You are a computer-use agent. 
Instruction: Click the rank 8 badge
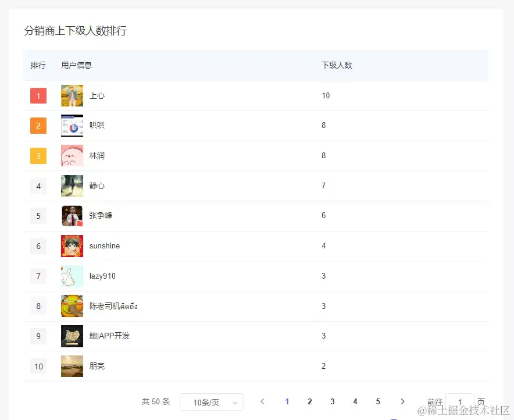[x=38, y=306]
